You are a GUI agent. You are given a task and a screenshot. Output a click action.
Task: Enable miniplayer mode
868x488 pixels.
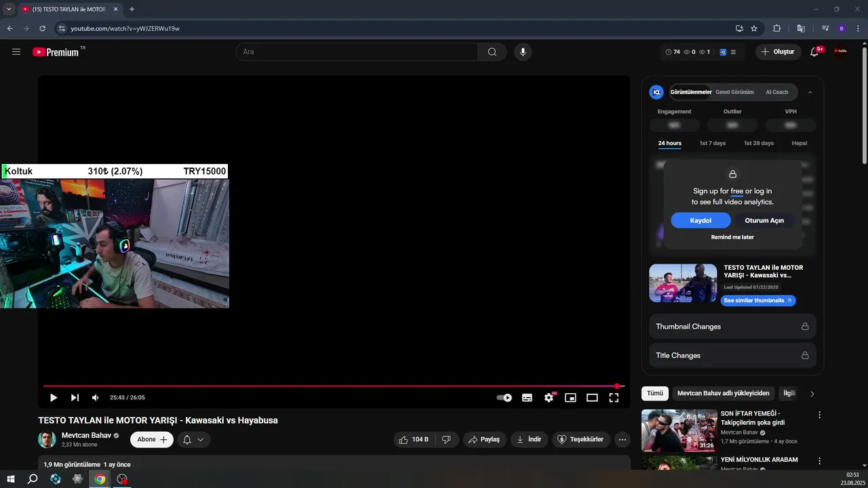(x=570, y=398)
